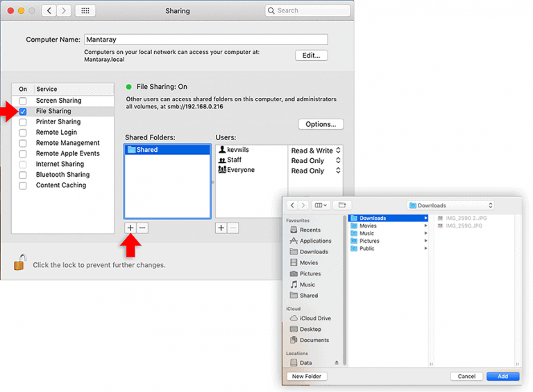Screen dimensions: 533x392
Task: Change Everyone Read Only permission
Action: (316, 171)
